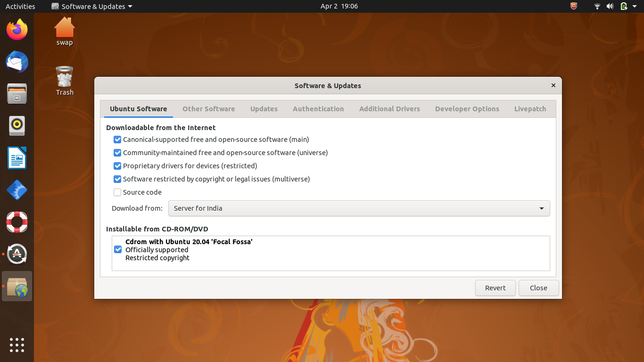Open Rhythmbox music player in the dock
This screenshot has height=362, width=644.
[x=17, y=126]
